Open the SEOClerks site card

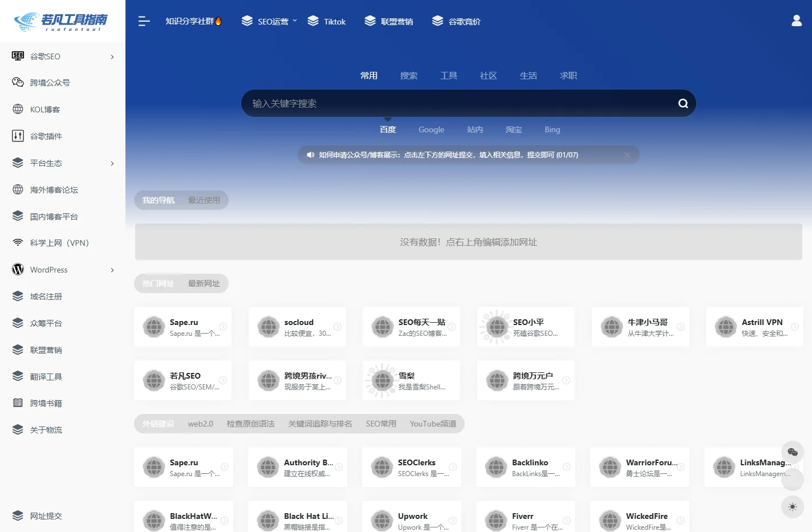coord(412,467)
